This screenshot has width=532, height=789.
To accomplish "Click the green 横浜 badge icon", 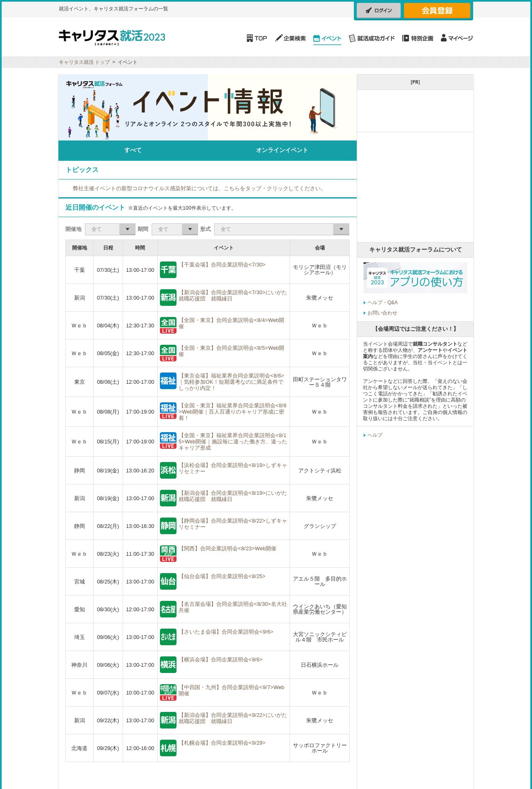I will (168, 665).
